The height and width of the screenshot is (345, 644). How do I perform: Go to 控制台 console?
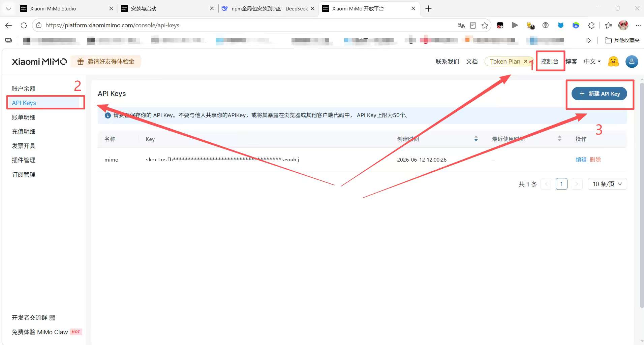pos(549,62)
